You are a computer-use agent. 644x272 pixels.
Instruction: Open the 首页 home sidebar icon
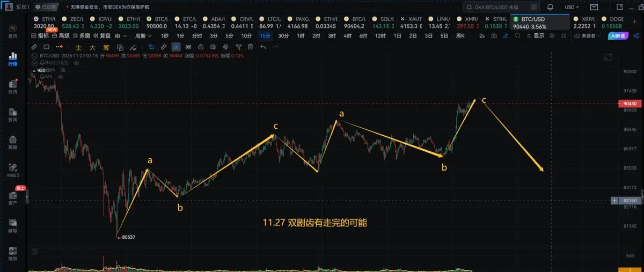tap(12, 31)
